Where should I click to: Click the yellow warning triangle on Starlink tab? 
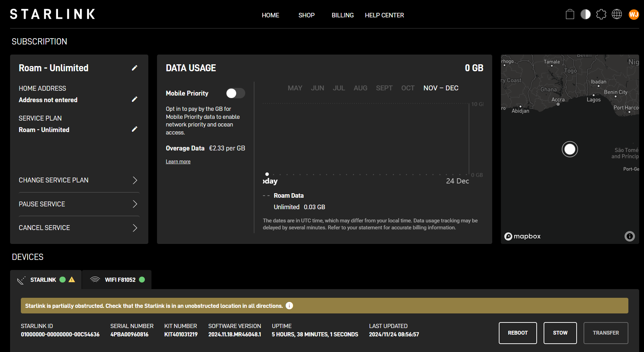(x=72, y=279)
